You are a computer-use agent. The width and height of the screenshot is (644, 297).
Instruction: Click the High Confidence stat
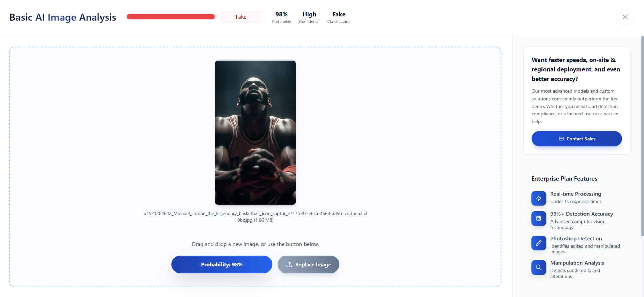click(x=309, y=17)
